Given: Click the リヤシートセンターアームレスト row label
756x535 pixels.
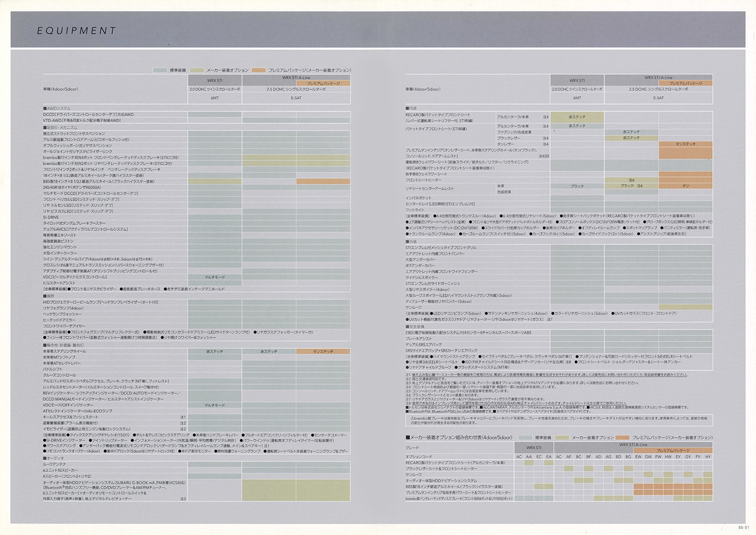Looking at the screenshot, I should click(429, 188).
